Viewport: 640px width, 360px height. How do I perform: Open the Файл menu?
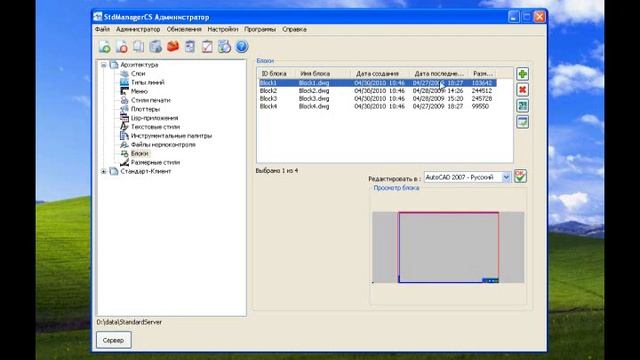pos(102,29)
